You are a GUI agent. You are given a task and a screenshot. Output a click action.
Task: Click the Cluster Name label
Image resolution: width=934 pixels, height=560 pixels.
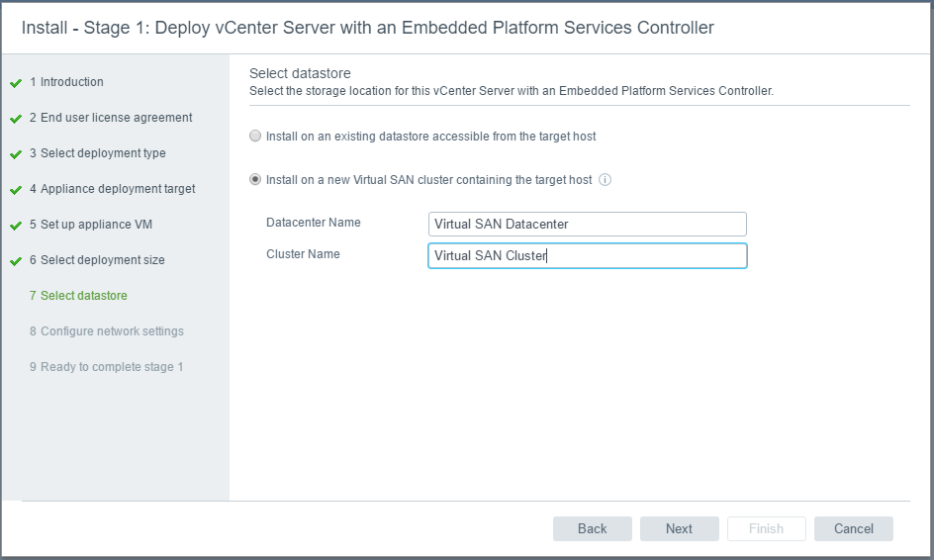click(303, 254)
